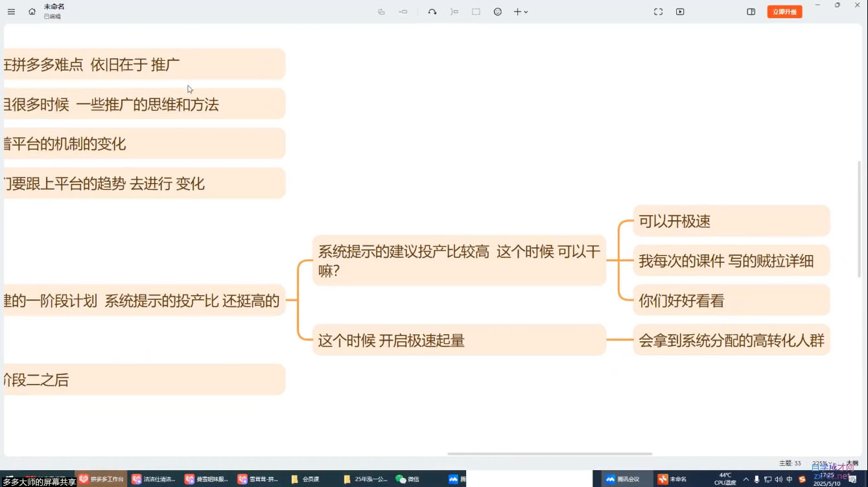Go to home via house icon

[32, 12]
